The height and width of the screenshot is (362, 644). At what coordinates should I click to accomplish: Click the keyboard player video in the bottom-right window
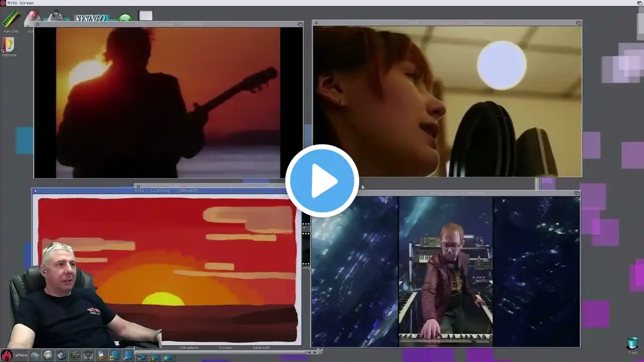pyautogui.click(x=446, y=271)
